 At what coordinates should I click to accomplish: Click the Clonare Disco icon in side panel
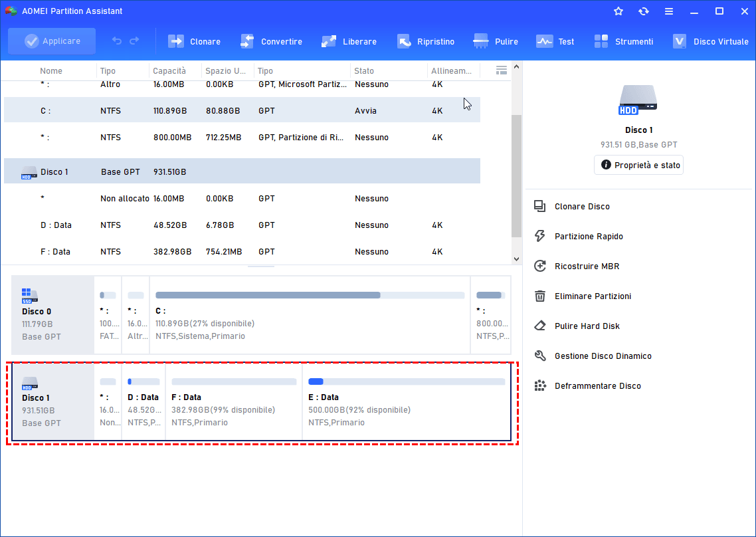click(x=540, y=207)
